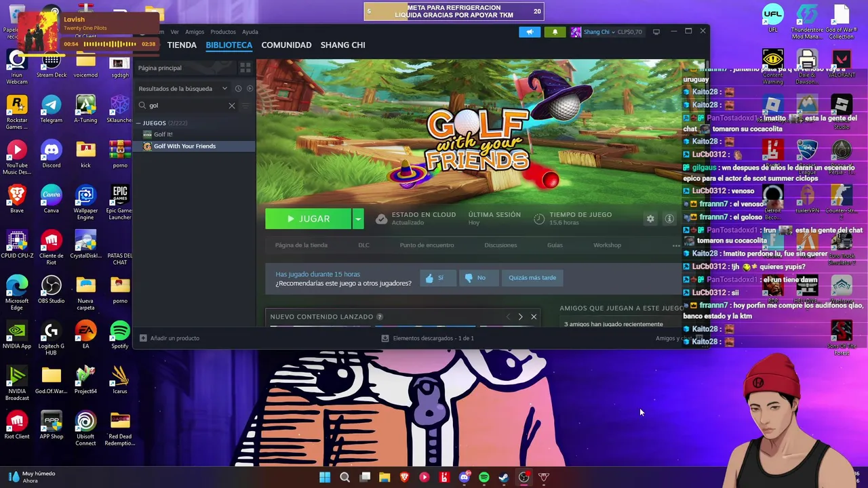Clear the library search text
868x488 pixels.
click(x=232, y=106)
